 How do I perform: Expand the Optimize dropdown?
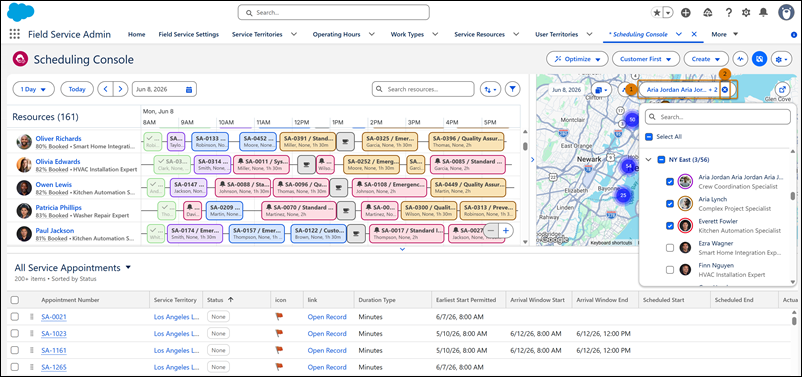pyautogui.click(x=577, y=59)
